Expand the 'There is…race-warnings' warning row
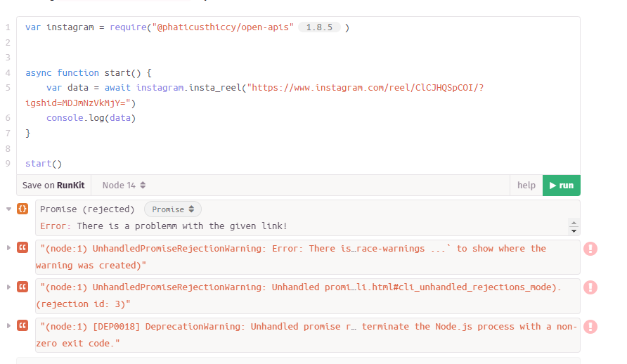 point(8,248)
